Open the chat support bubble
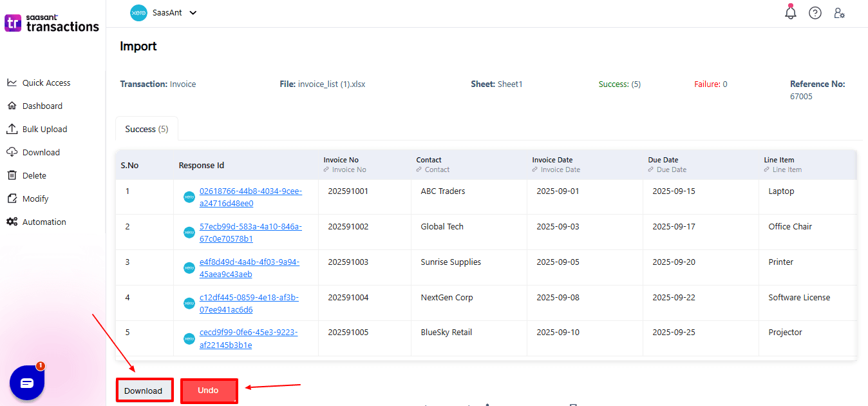Image resolution: width=868 pixels, height=406 pixels. (x=27, y=383)
